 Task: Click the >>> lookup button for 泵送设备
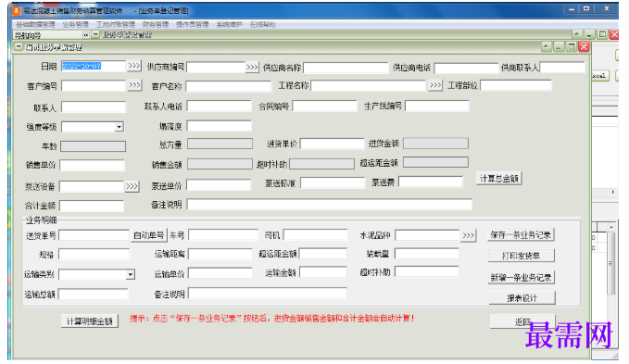pyautogui.click(x=132, y=186)
